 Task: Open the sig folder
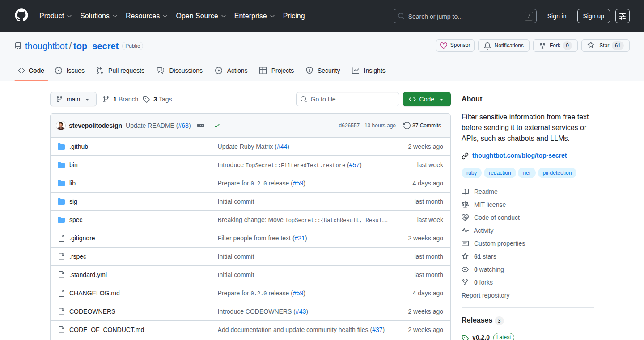coord(73,201)
